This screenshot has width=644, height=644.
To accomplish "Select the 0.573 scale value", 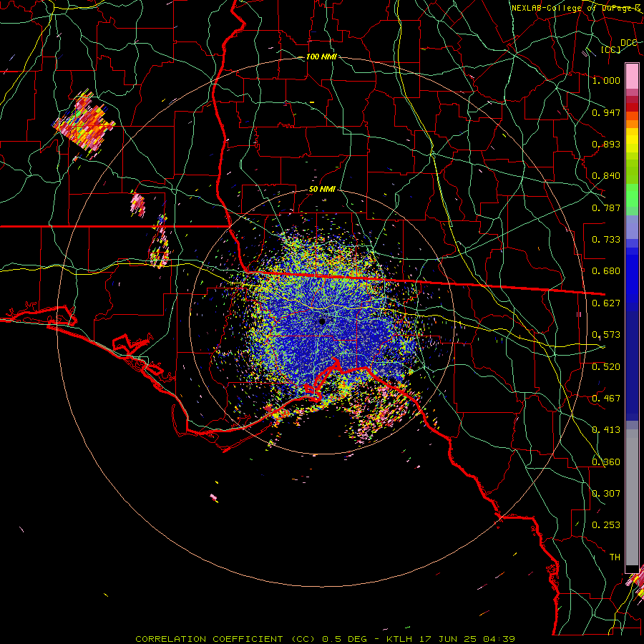I will pyautogui.click(x=606, y=335).
